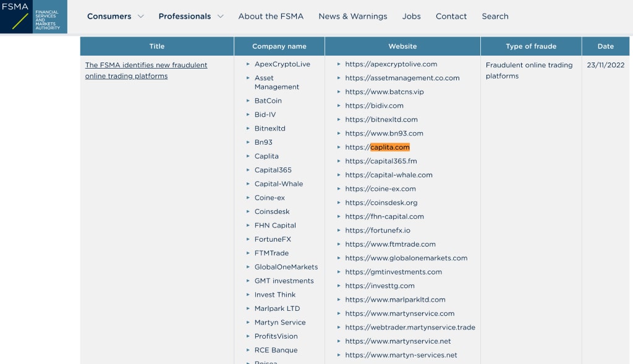Select the https://www.martynservice.com URL text
Viewport: 633px width, 364px height.
(400, 313)
